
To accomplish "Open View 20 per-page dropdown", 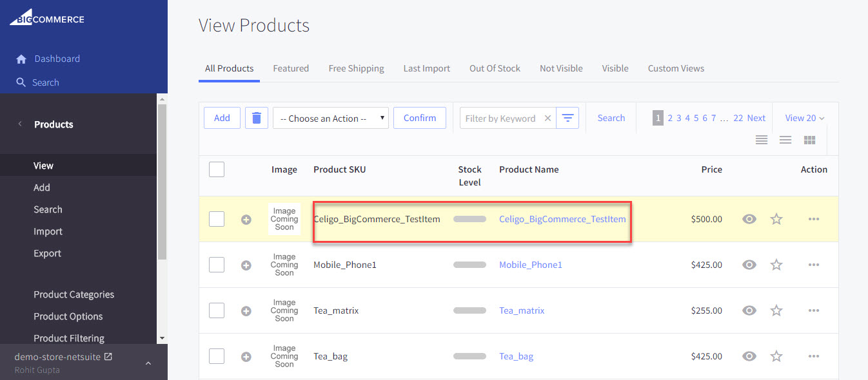I will (805, 118).
